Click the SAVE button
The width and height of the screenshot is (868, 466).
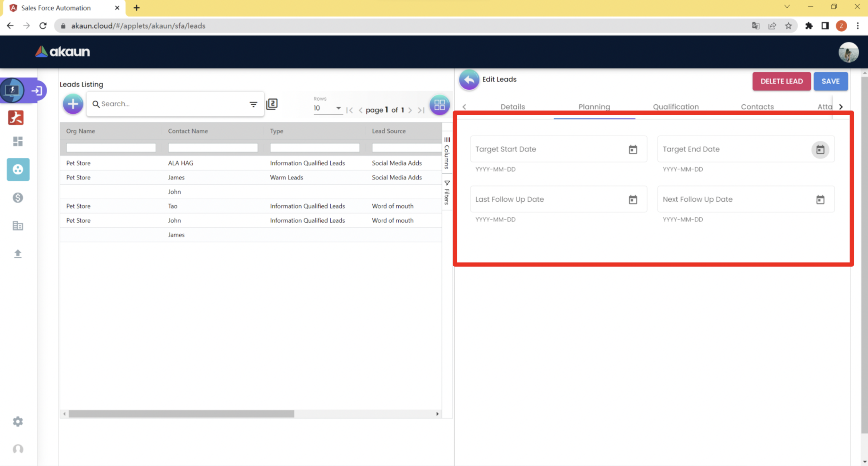click(830, 81)
